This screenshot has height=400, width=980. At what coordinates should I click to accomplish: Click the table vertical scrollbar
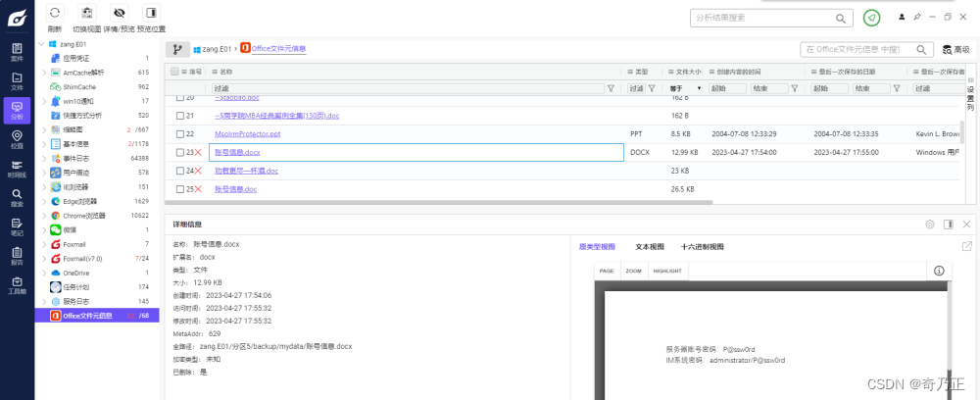pos(961,132)
